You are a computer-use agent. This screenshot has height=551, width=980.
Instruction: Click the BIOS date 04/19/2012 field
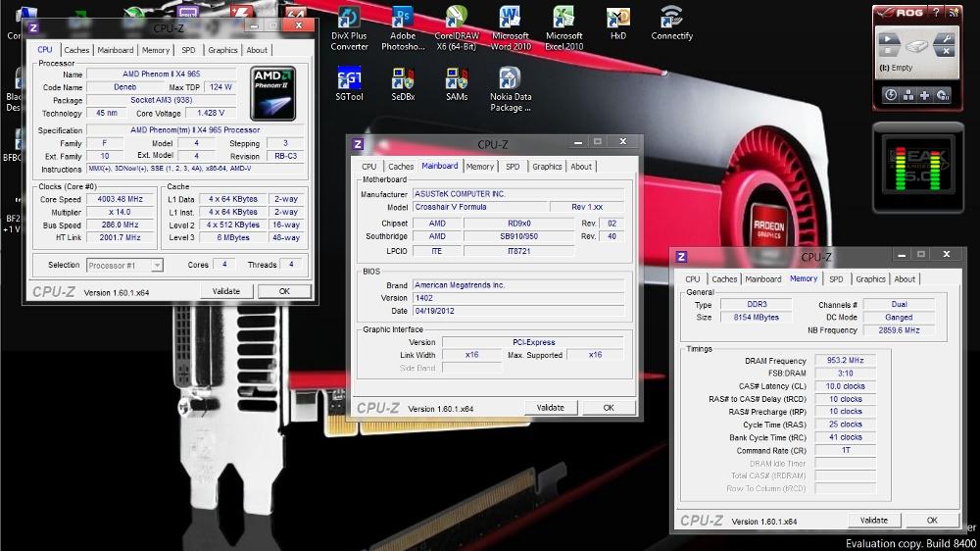pyautogui.click(x=518, y=311)
